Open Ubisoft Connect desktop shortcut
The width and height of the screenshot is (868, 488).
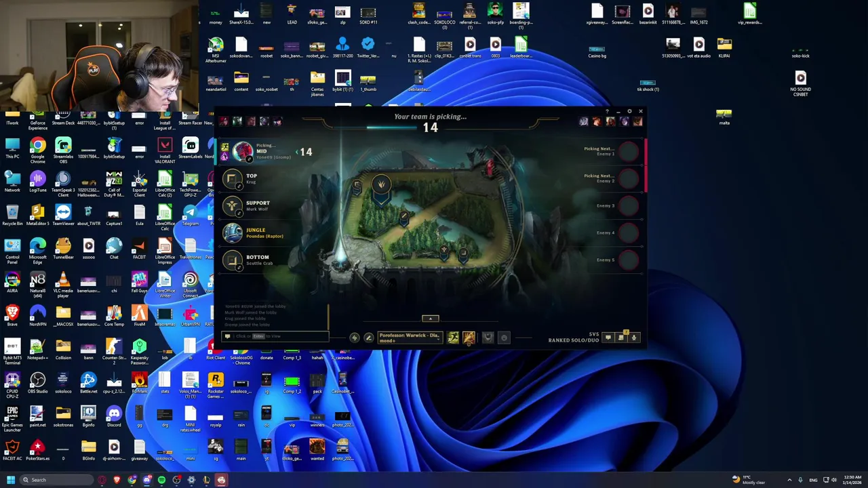point(190,285)
